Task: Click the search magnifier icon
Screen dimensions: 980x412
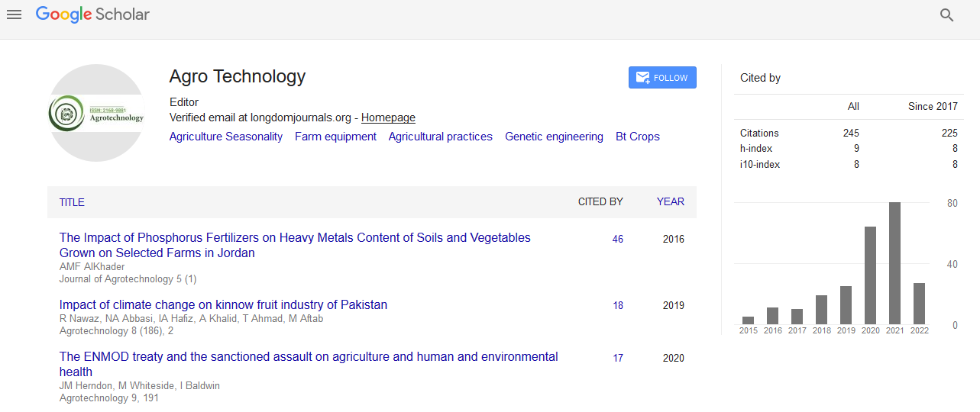Action: 947,15
